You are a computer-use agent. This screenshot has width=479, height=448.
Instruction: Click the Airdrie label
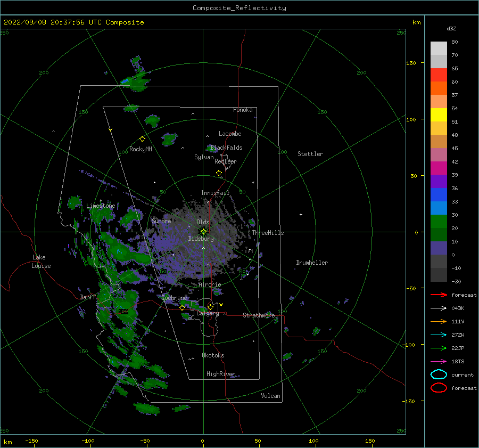point(210,284)
